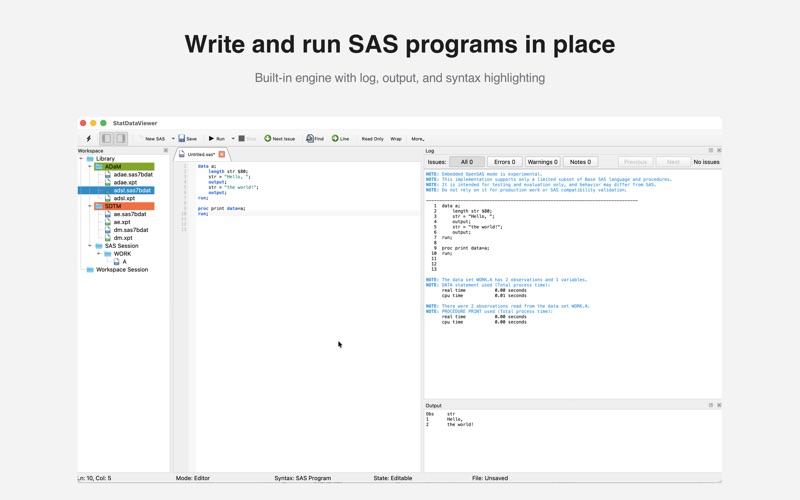Collapse the Library tree node
This screenshot has width=800, height=500.
[x=81, y=159]
